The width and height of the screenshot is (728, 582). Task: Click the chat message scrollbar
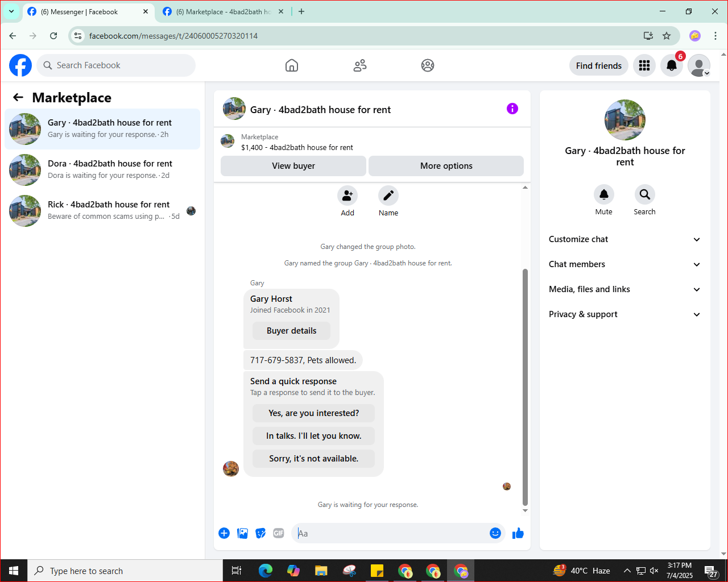coord(525,387)
